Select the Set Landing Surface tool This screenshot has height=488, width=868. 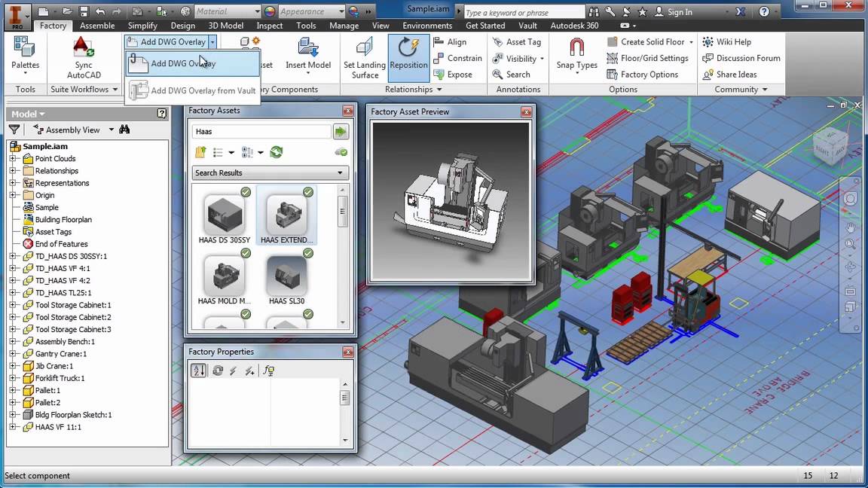click(364, 58)
